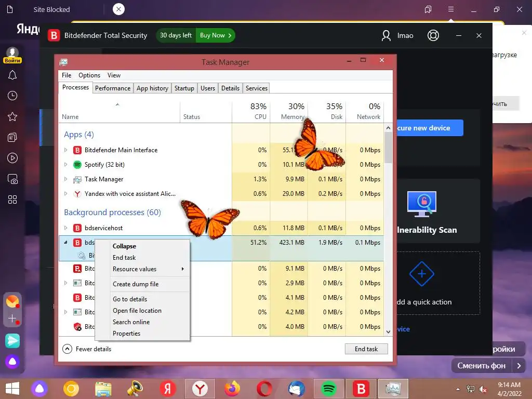532x399 pixels.
Task: Open Opera from the taskbar
Action: coord(264,389)
